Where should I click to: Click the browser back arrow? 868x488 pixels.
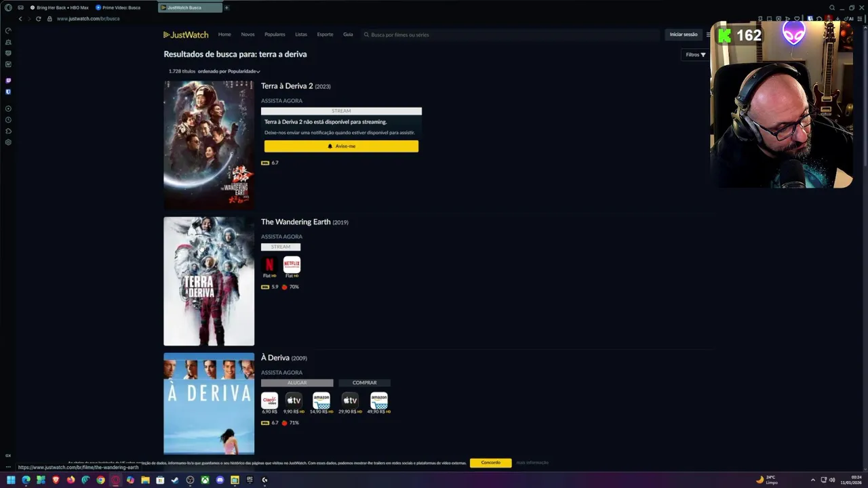(x=20, y=18)
